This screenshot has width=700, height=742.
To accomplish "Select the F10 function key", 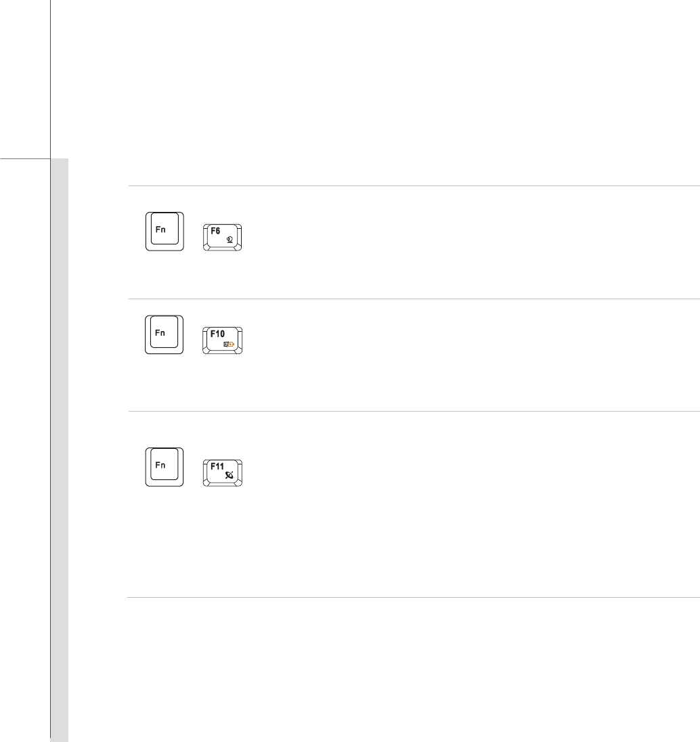I will (223, 341).
